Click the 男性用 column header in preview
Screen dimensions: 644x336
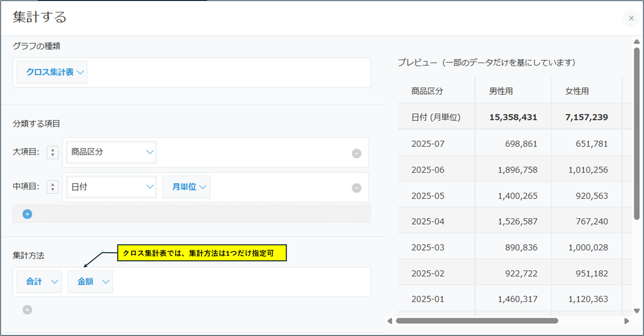pyautogui.click(x=501, y=91)
